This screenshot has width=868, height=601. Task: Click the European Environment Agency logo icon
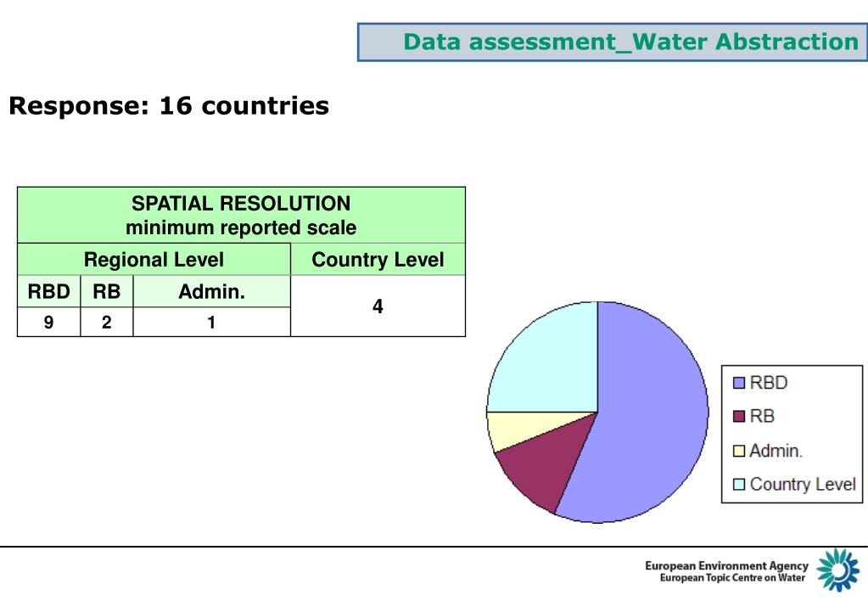click(x=838, y=570)
